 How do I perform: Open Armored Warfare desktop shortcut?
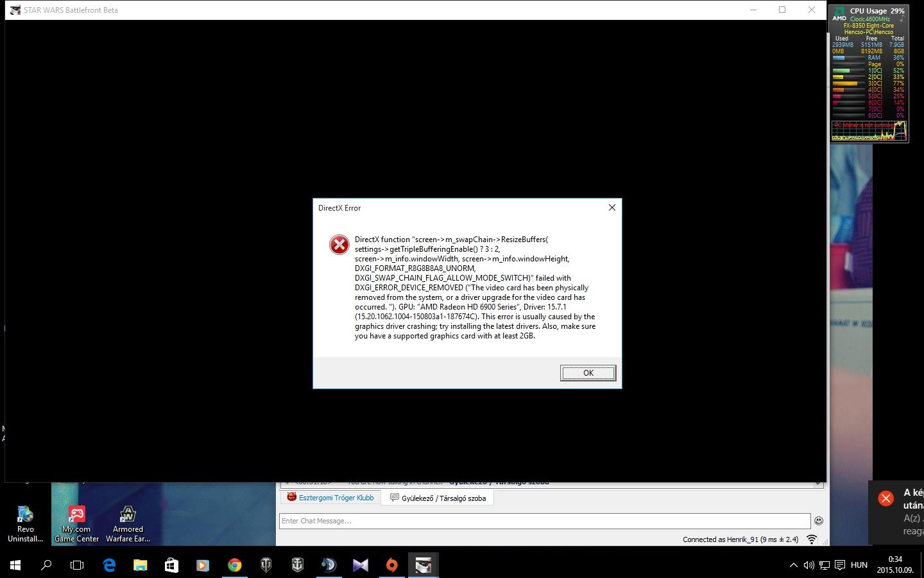point(128,524)
